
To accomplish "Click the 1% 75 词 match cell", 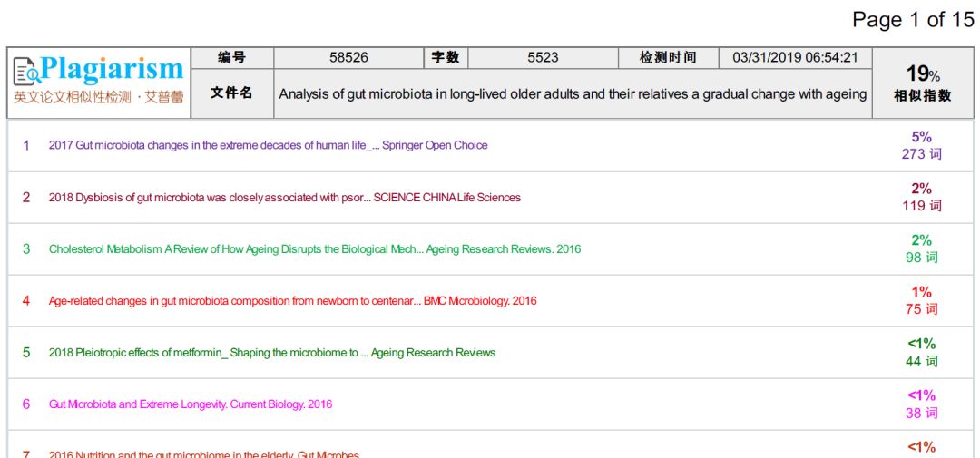I will click(x=922, y=300).
